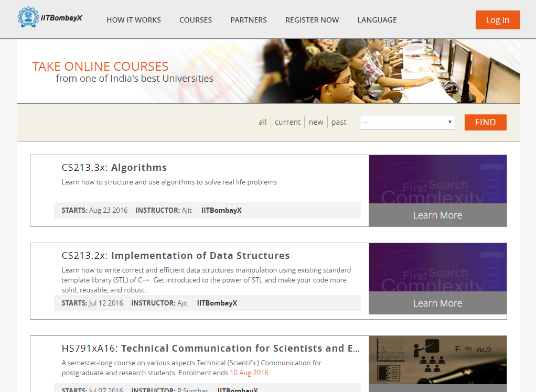Open the CS213.3x Algorithms course title
The image size is (536, 392).
click(x=114, y=168)
